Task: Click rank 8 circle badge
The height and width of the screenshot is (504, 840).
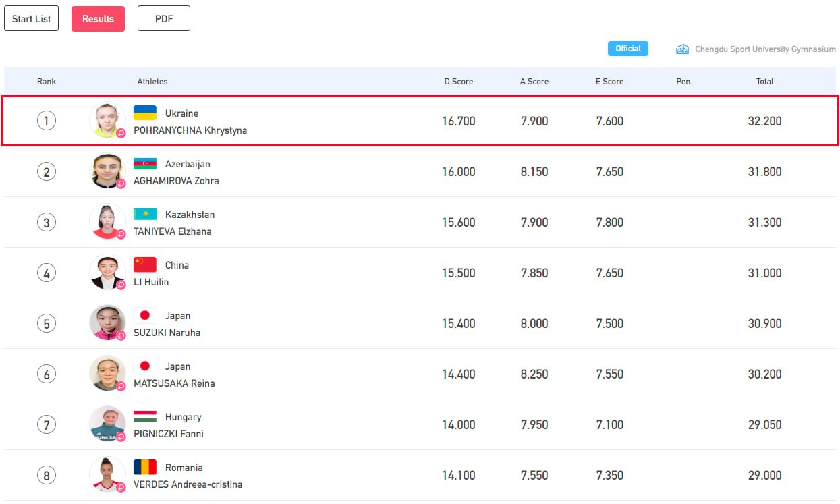Action: 46,475
